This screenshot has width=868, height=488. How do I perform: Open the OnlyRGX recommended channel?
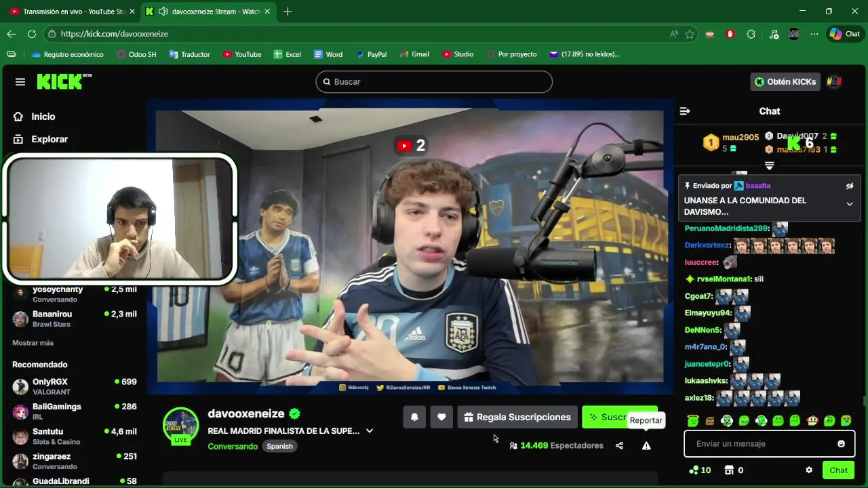click(75, 386)
